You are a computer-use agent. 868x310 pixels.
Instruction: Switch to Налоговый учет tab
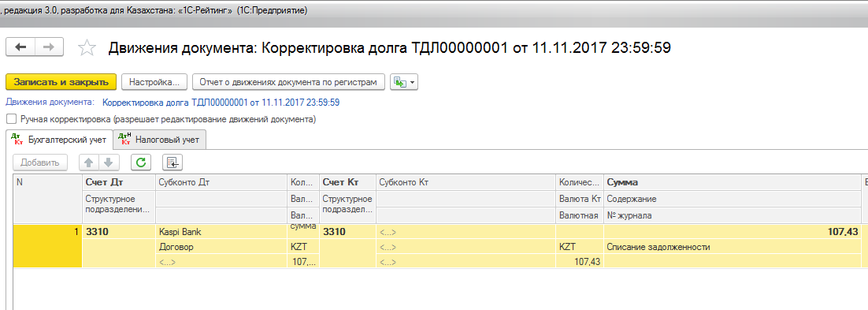click(x=160, y=140)
